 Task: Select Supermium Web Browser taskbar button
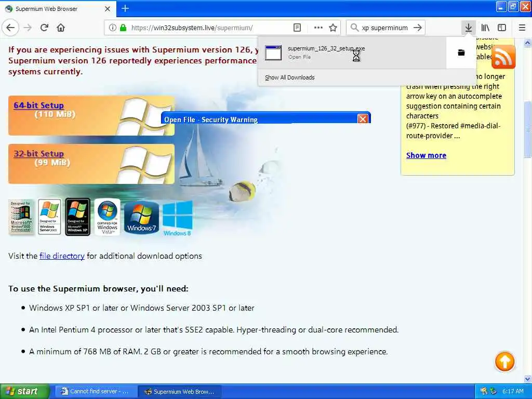tap(180, 391)
